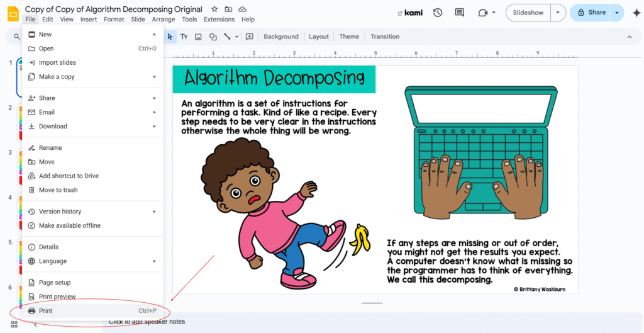Collapse the filmstrip panel arrow
The height and width of the screenshot is (333, 644).
35,324
